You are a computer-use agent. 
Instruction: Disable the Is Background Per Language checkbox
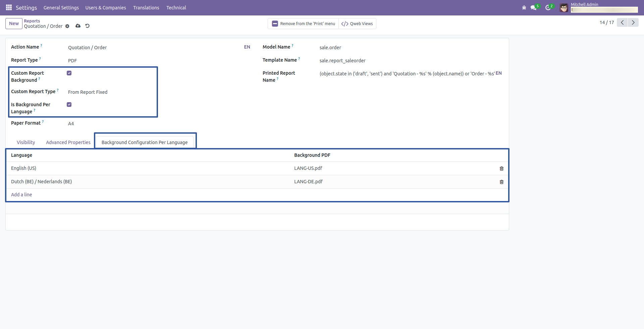coord(69,104)
